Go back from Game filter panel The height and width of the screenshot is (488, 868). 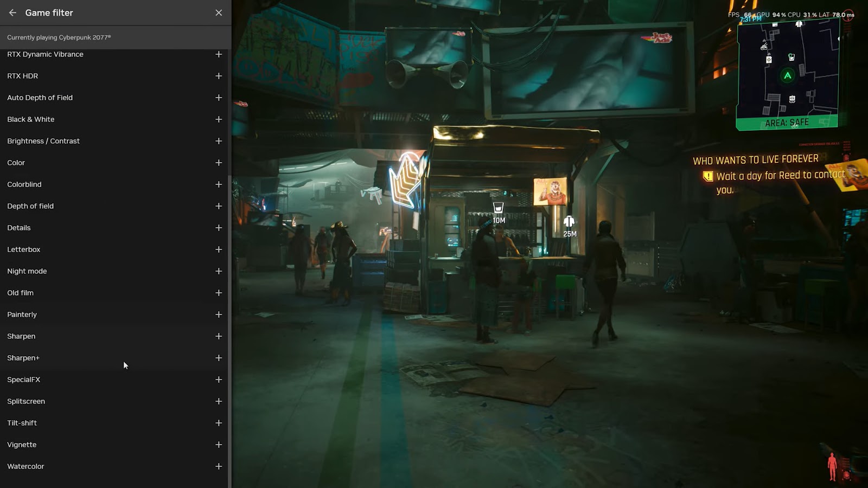(x=12, y=12)
